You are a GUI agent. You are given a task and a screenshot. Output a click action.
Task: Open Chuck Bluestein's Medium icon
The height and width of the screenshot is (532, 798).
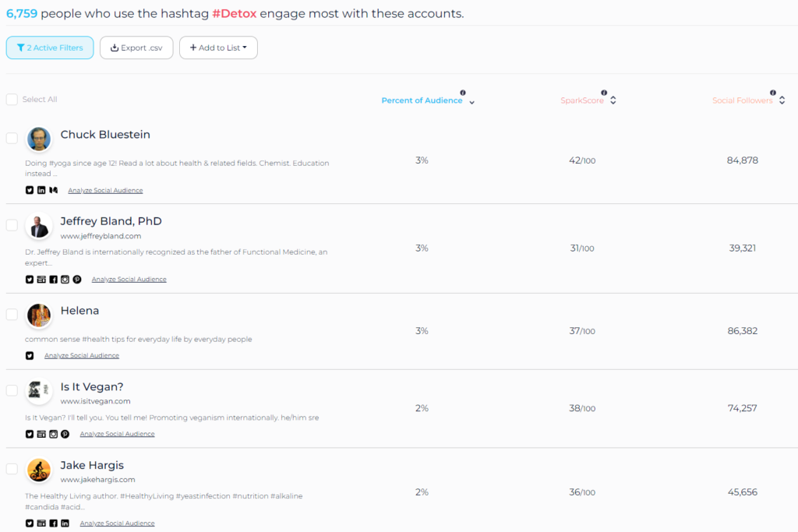(54, 190)
